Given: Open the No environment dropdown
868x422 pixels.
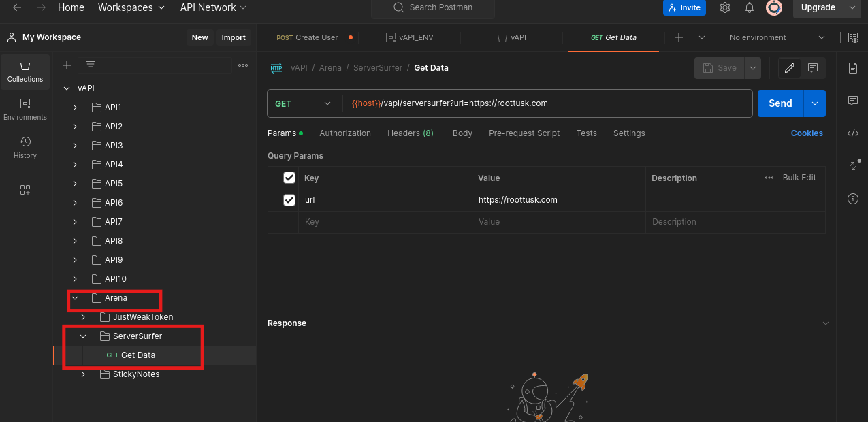Looking at the screenshot, I should [777, 37].
